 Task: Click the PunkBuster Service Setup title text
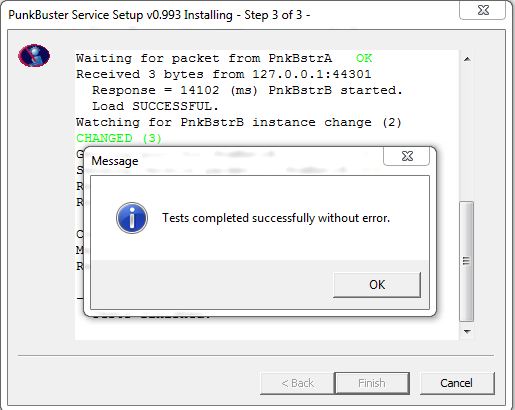click(159, 15)
